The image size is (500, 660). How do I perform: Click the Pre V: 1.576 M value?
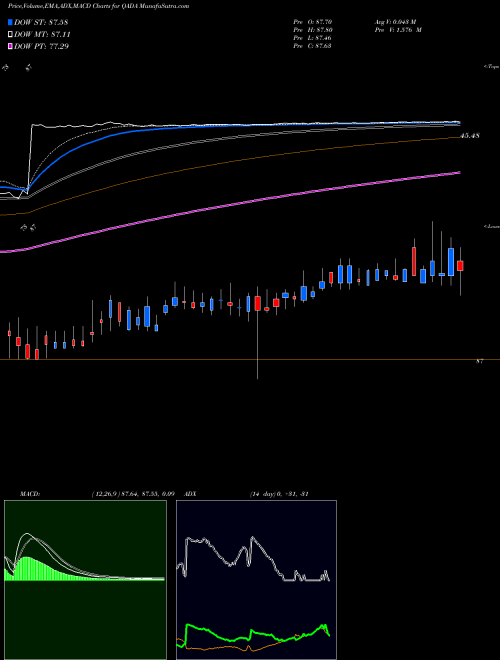coord(397,30)
